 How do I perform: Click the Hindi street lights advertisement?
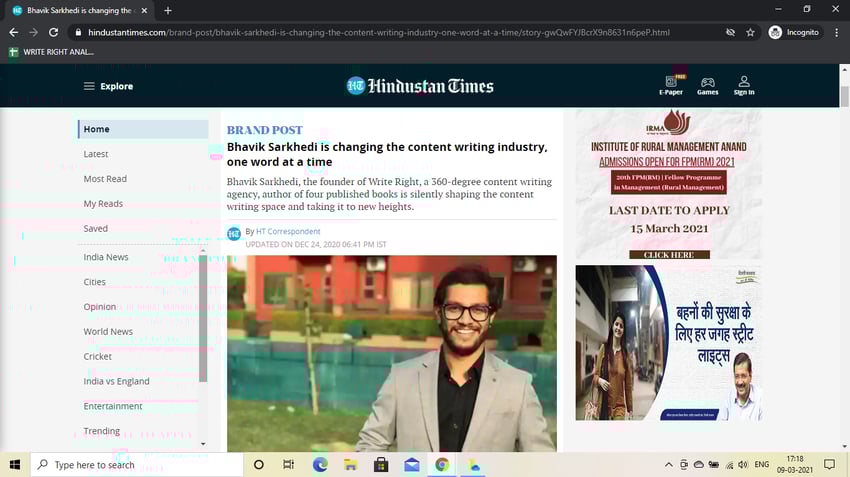(668, 343)
